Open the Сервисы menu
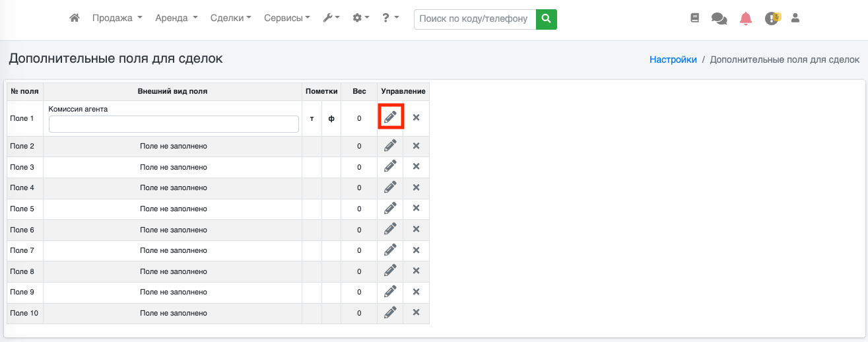868x342 pixels. tap(287, 18)
